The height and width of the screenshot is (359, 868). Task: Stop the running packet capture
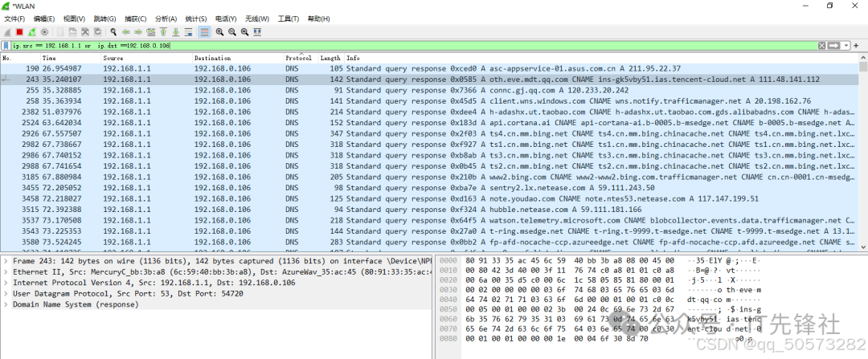19,31
